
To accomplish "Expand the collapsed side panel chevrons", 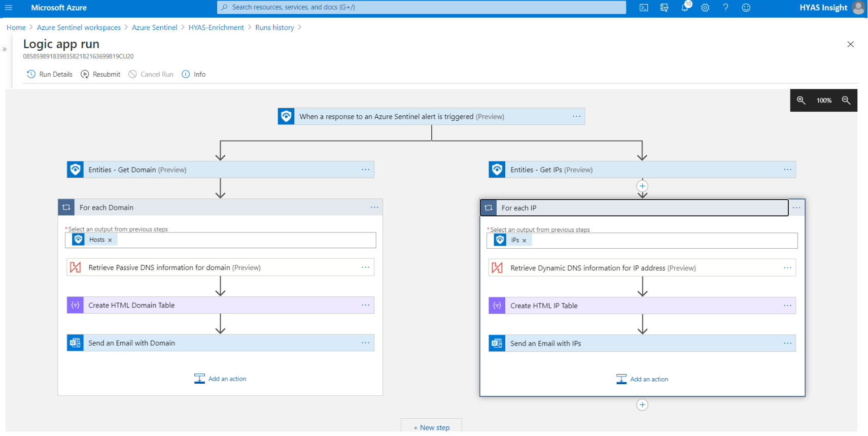I will (x=5, y=49).
